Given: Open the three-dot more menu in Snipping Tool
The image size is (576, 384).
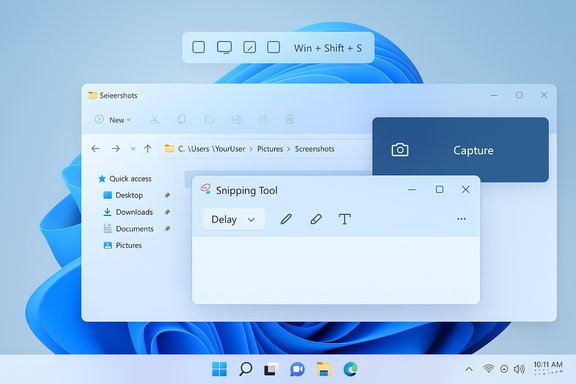Looking at the screenshot, I should [x=461, y=219].
